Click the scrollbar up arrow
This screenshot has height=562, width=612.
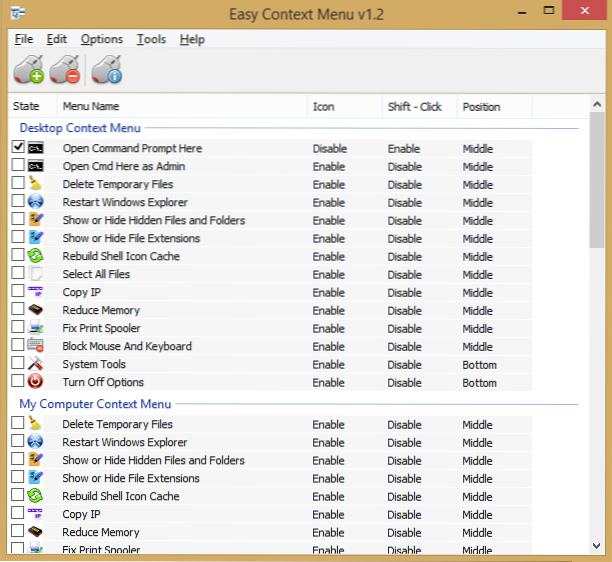[597, 104]
